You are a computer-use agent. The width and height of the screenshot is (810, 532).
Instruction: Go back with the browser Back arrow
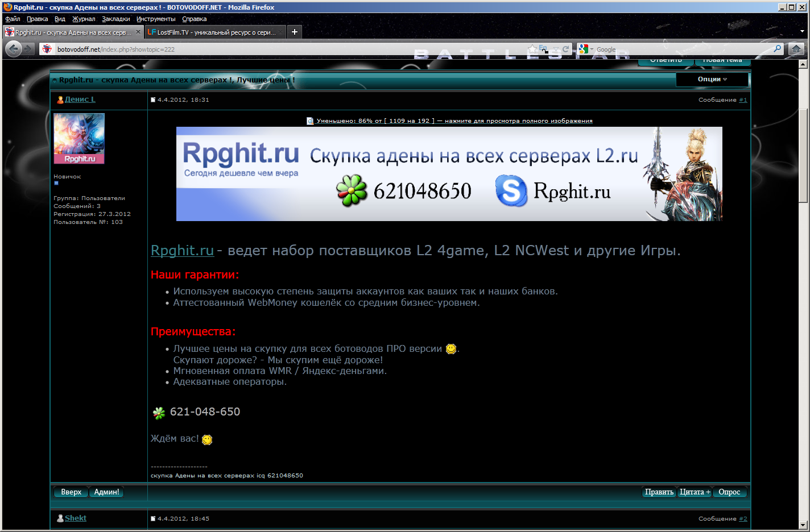point(14,49)
